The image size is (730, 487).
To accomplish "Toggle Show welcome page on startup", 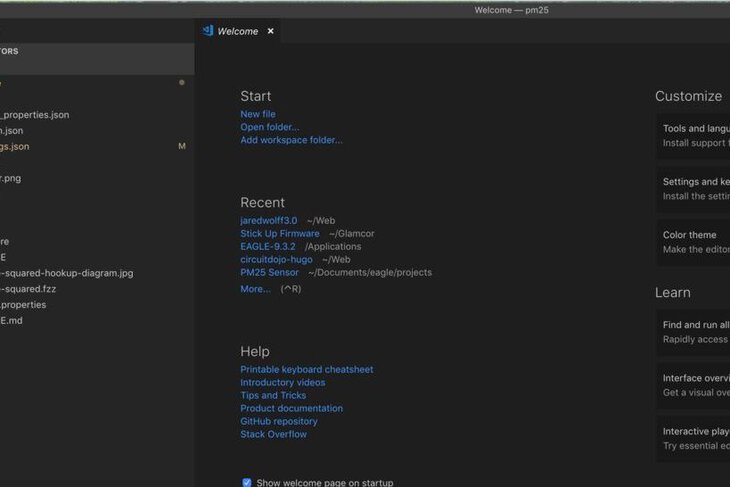I will (x=247, y=482).
